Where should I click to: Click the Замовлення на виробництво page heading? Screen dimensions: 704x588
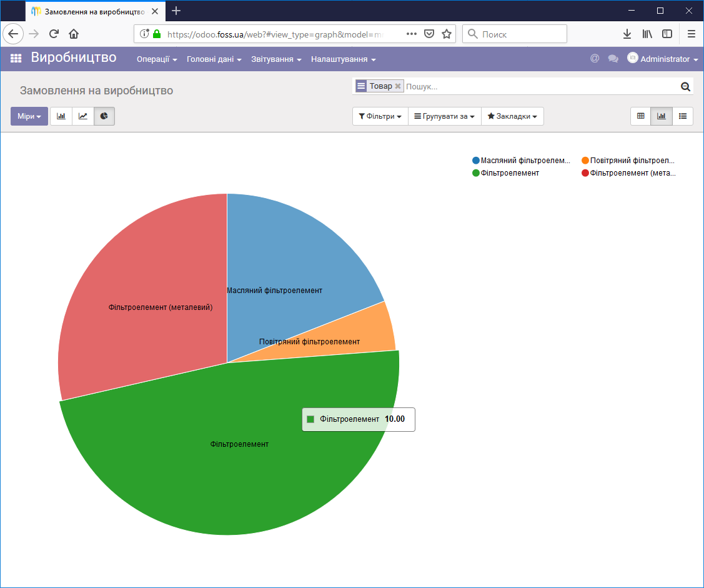tap(97, 91)
